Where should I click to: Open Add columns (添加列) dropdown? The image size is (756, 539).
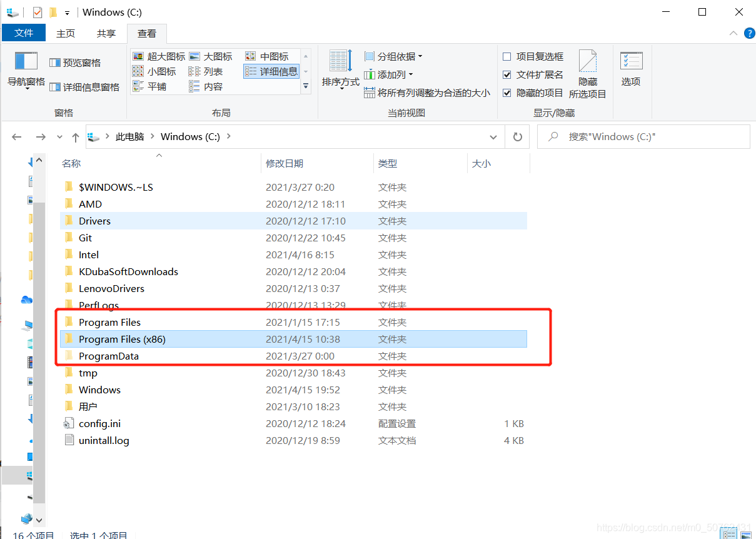coord(389,74)
